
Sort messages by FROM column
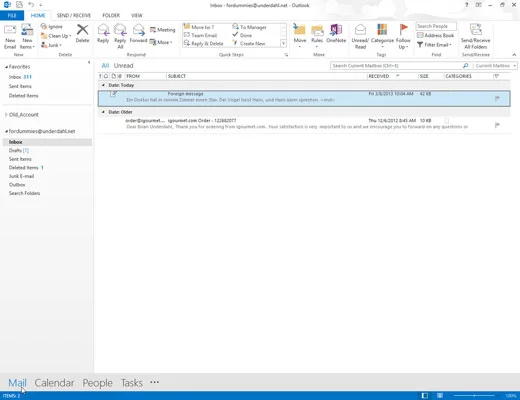(145, 76)
